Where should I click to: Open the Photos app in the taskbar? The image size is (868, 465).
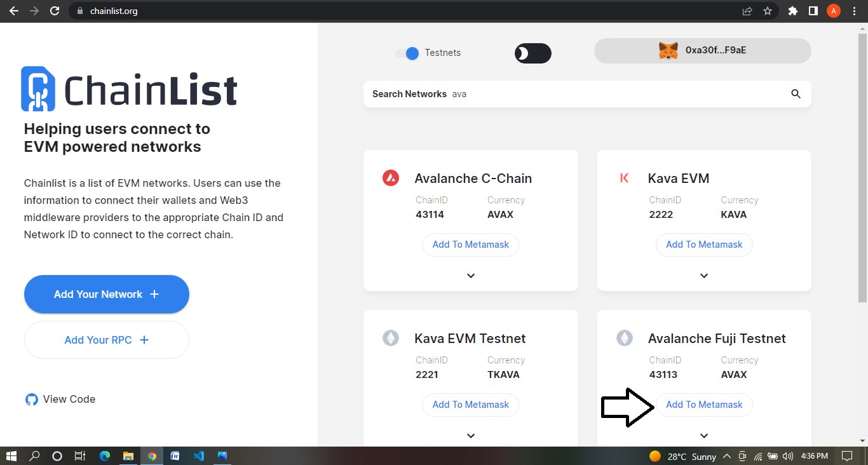tap(222, 456)
